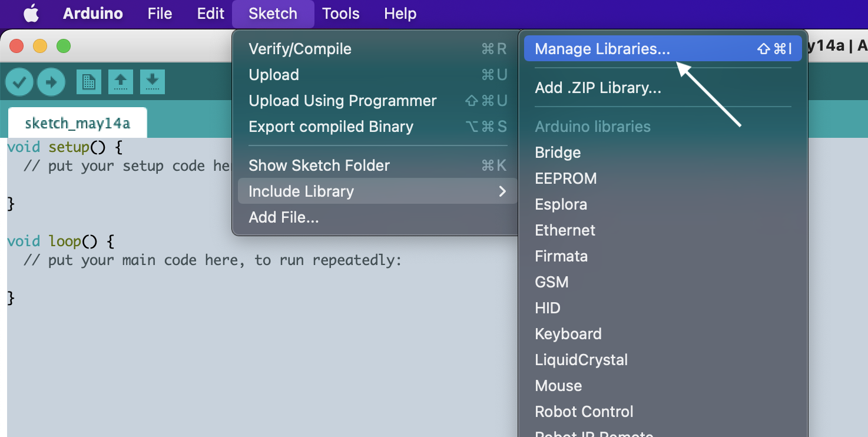Image resolution: width=868 pixels, height=437 pixels.
Task: Click the 'put your main code here' comment
Action: 213,260
